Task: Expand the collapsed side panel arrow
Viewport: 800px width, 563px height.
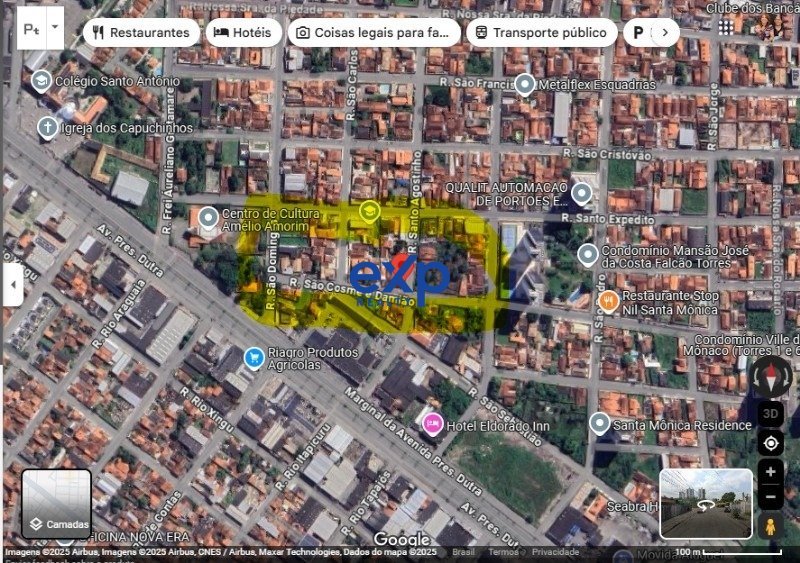Action: click(x=13, y=285)
